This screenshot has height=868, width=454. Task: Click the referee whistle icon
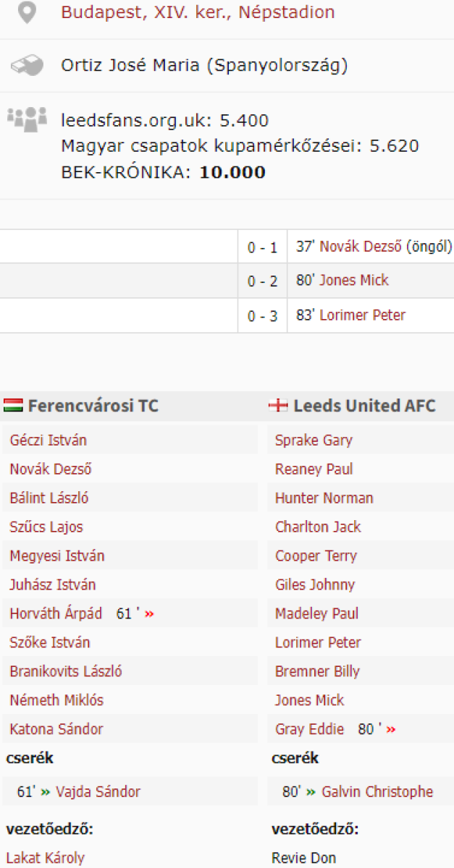point(27,66)
